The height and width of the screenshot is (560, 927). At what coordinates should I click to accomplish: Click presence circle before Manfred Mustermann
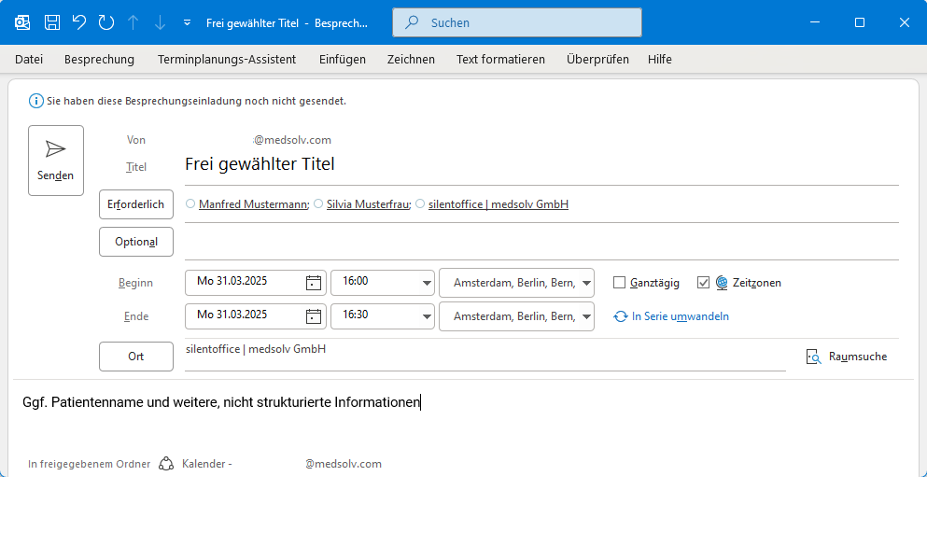pos(190,203)
